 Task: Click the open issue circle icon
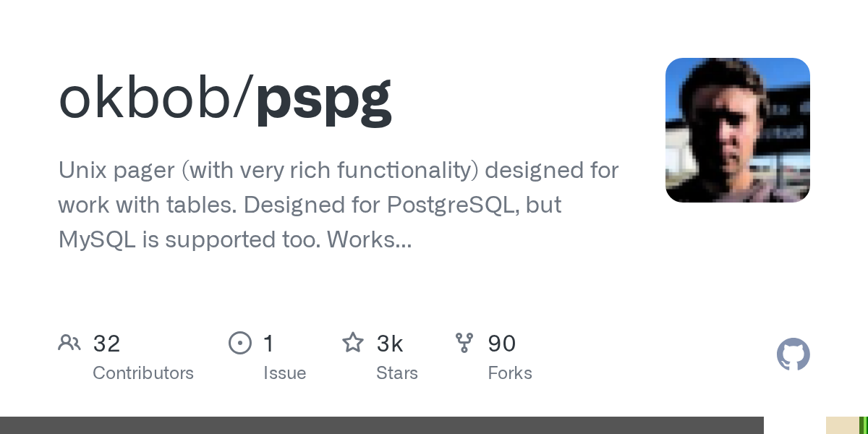point(240,343)
